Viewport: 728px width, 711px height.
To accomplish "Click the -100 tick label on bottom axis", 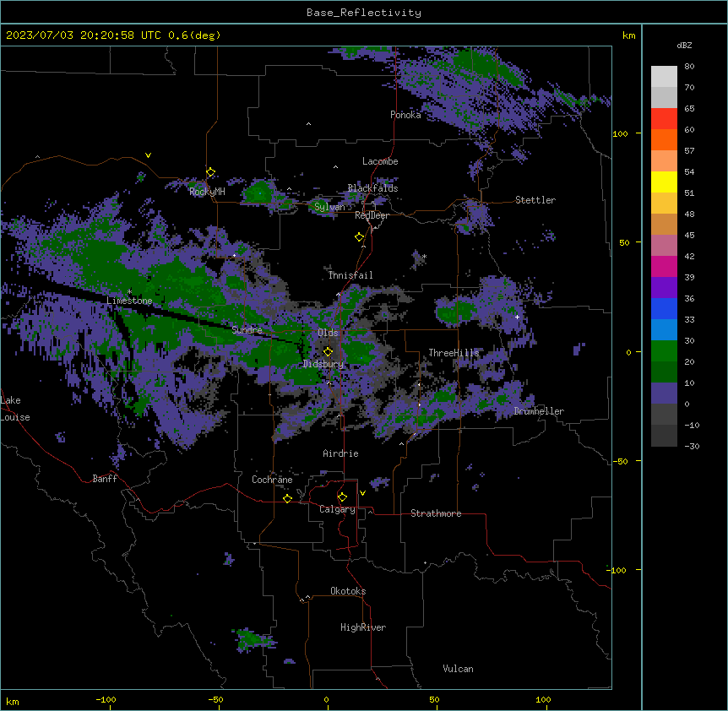I will click(x=106, y=699).
